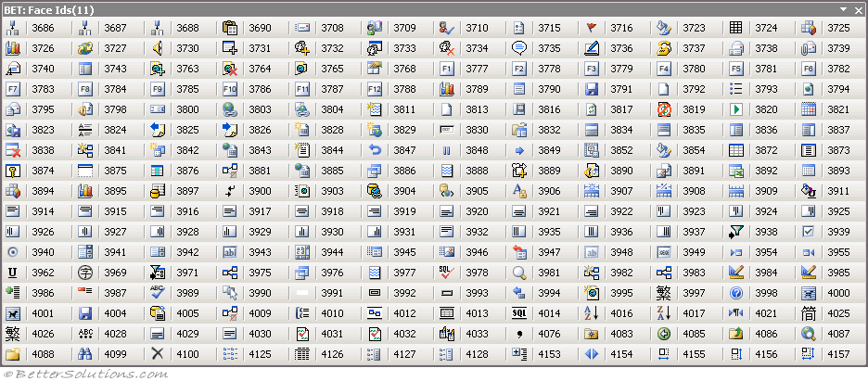Select the bar chart icon 3789
Image resolution: width=868 pixels, height=381 pixels.
(x=447, y=89)
